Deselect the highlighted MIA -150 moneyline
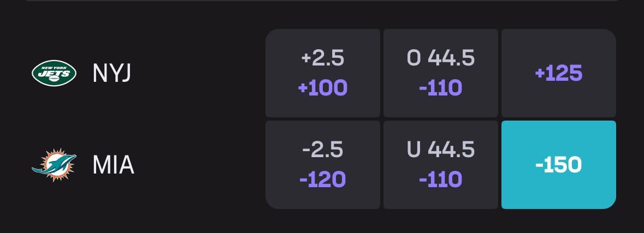Viewport: 644px width, 233px height. [558, 164]
